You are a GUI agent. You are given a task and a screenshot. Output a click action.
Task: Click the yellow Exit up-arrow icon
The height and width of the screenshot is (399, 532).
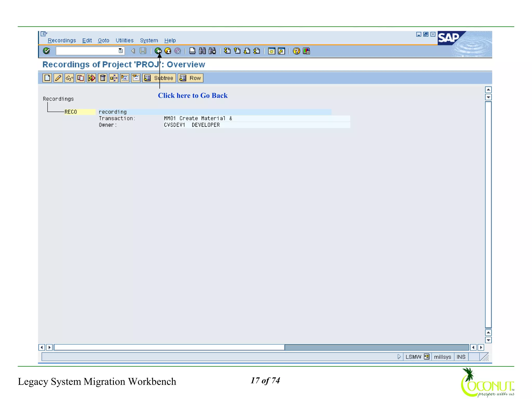pyautogui.click(x=168, y=51)
